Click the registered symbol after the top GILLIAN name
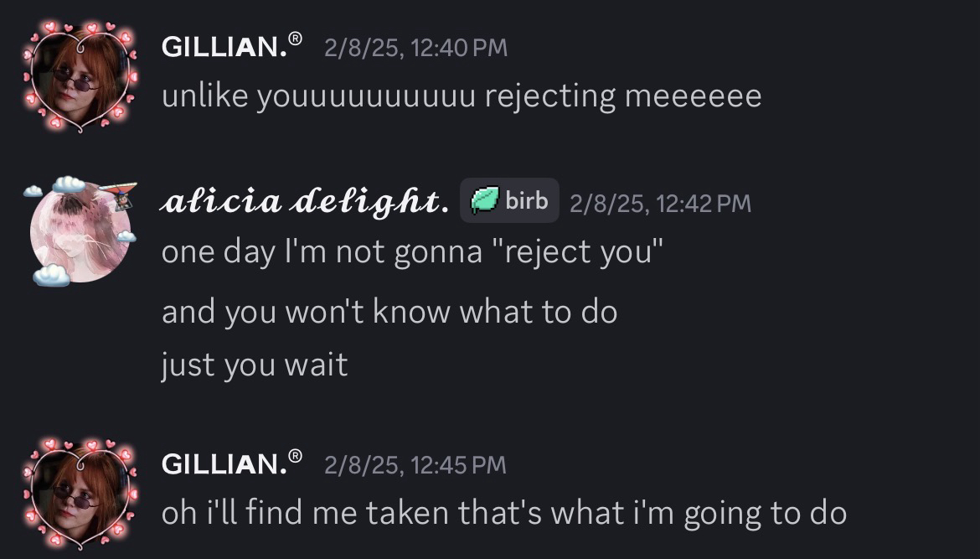The height and width of the screenshot is (559, 980). point(295,39)
